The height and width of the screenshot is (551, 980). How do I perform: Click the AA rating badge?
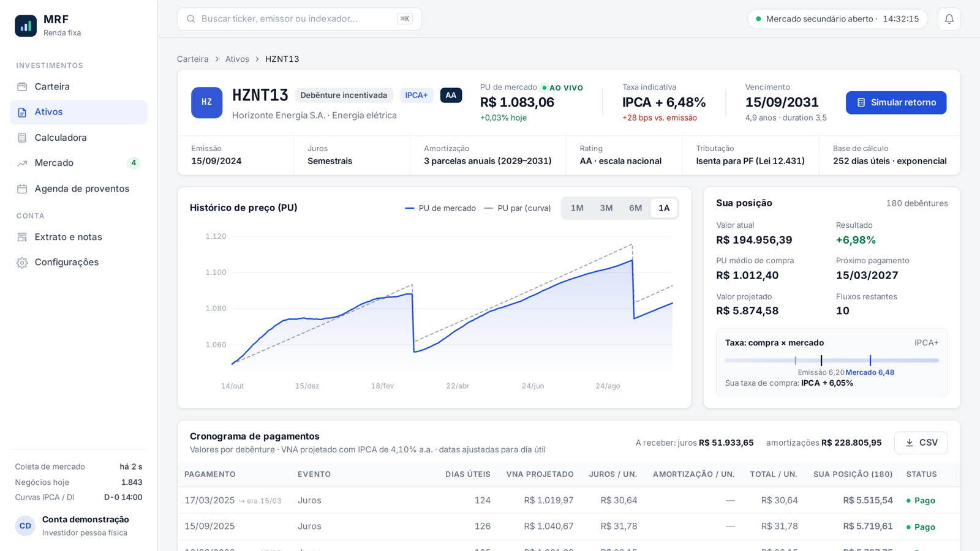click(451, 96)
